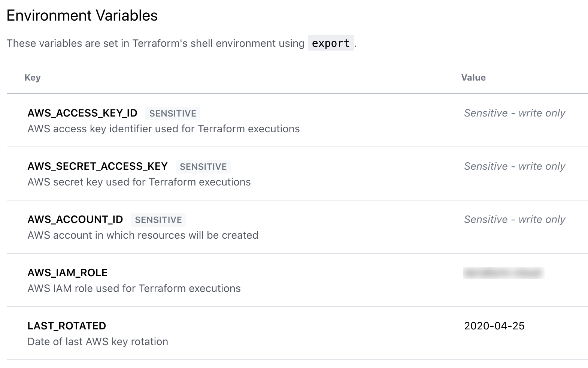Click the 2020-04-25 value
This screenshot has width=588, height=368.
click(x=494, y=326)
